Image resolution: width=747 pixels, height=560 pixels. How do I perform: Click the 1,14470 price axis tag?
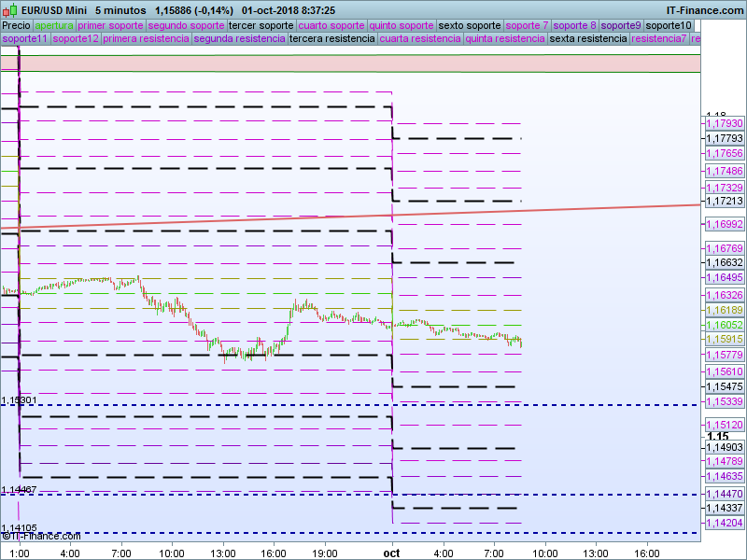[x=723, y=494]
